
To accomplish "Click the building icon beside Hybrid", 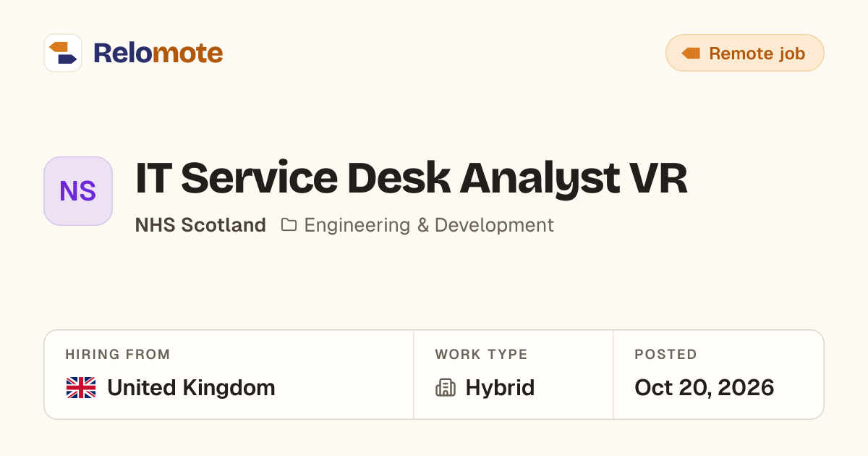I will click(446, 388).
